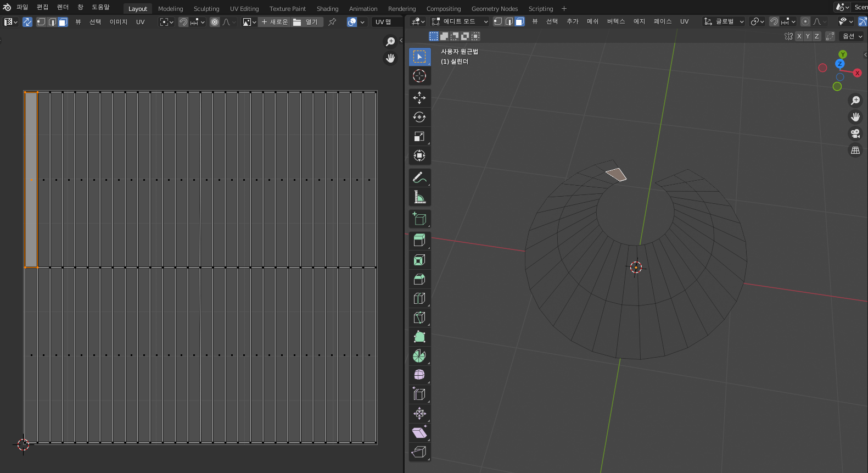Switch orthographic/perspective view grid icon
The height and width of the screenshot is (473, 868).
click(855, 150)
